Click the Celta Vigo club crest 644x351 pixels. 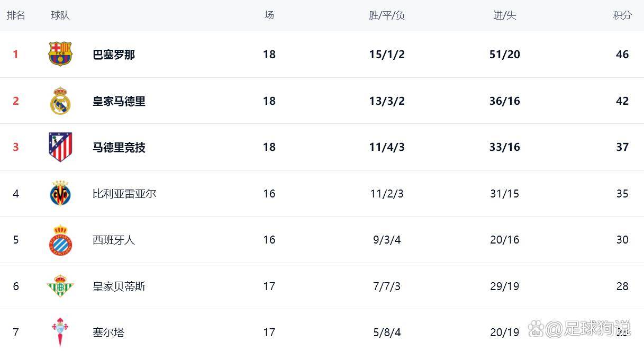[60, 332]
